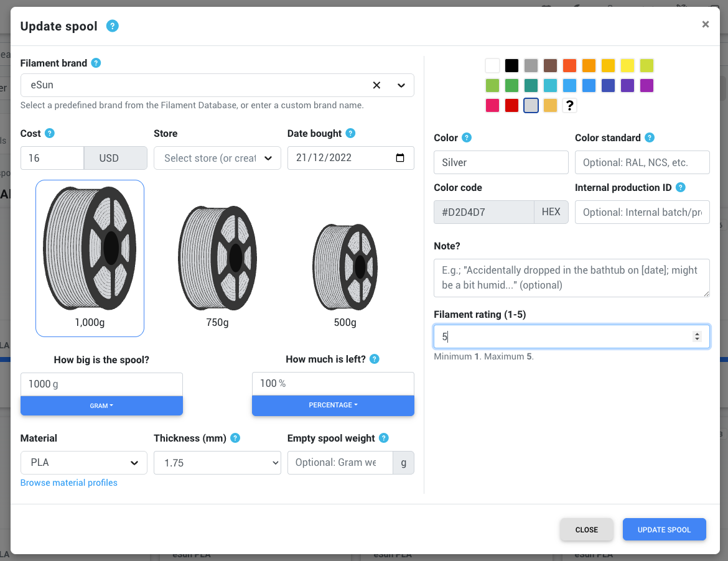Click help icon beside Internal production ID

[x=681, y=187]
